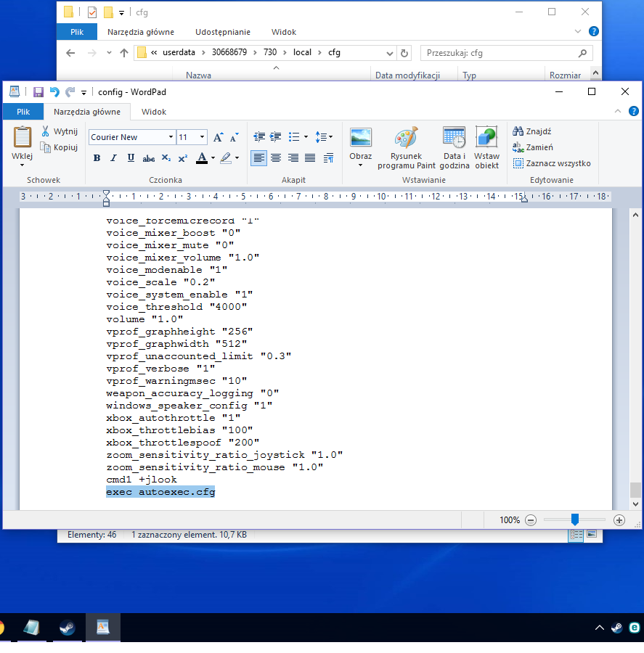
Task: Insert picture with Obraz icon
Action: click(x=361, y=137)
